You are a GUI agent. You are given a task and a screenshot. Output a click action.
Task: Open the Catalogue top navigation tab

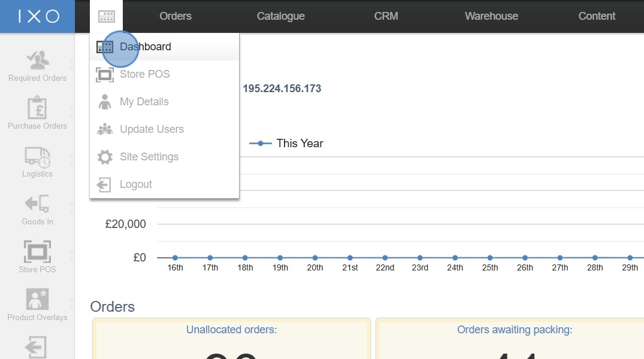pyautogui.click(x=281, y=16)
